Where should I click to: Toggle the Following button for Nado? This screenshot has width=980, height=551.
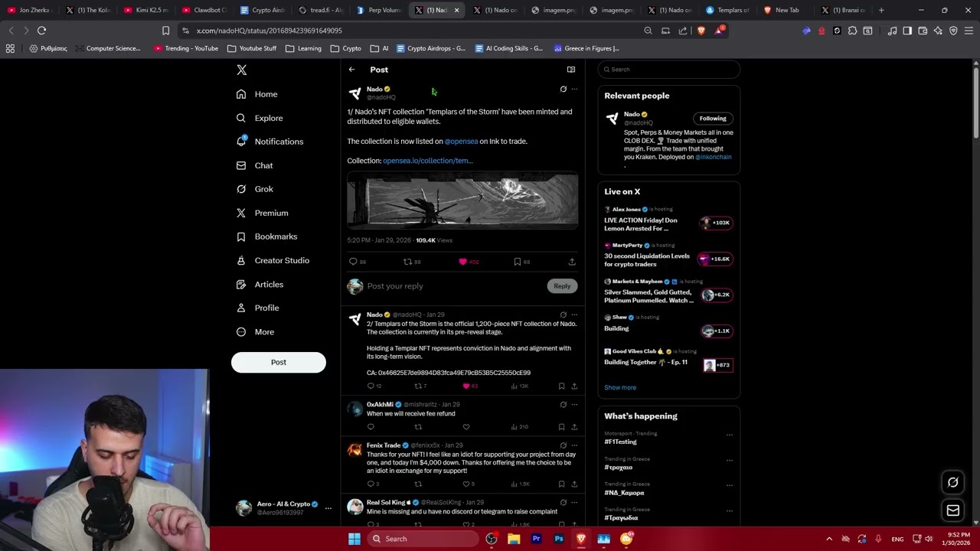tap(713, 119)
